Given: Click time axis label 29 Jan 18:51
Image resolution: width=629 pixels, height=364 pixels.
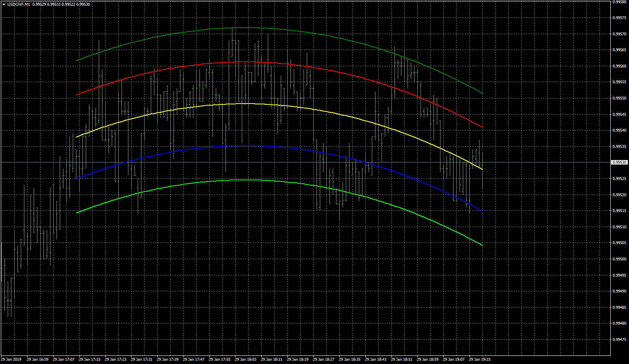Looking at the screenshot, I should [x=402, y=360].
